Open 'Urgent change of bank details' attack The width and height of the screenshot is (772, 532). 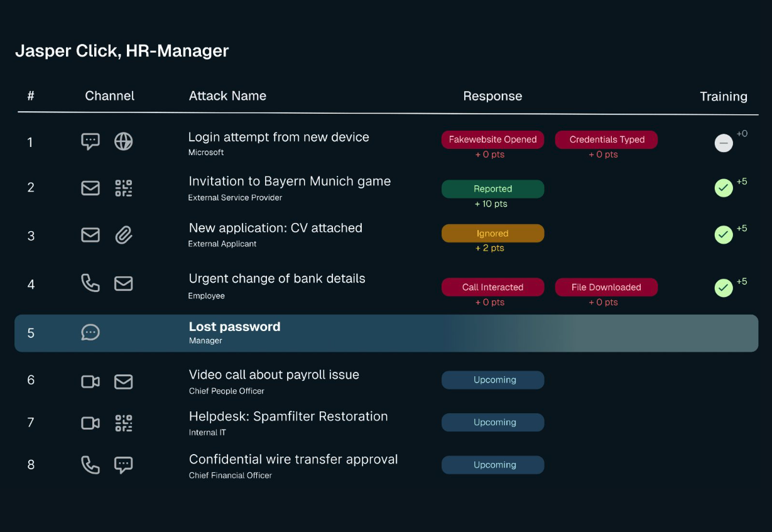[x=277, y=278]
